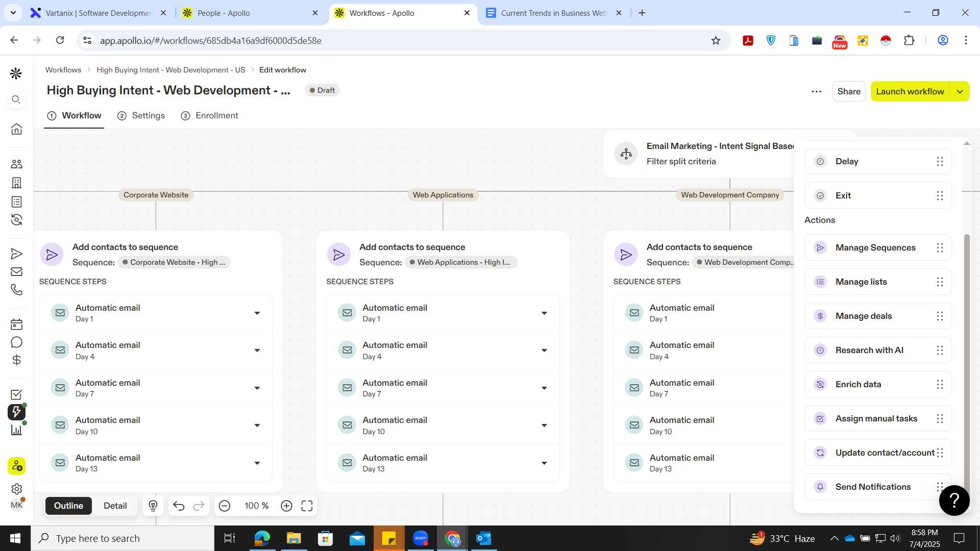This screenshot has height=551, width=980.
Task: Select the Exit block in panel
Action: (x=878, y=195)
